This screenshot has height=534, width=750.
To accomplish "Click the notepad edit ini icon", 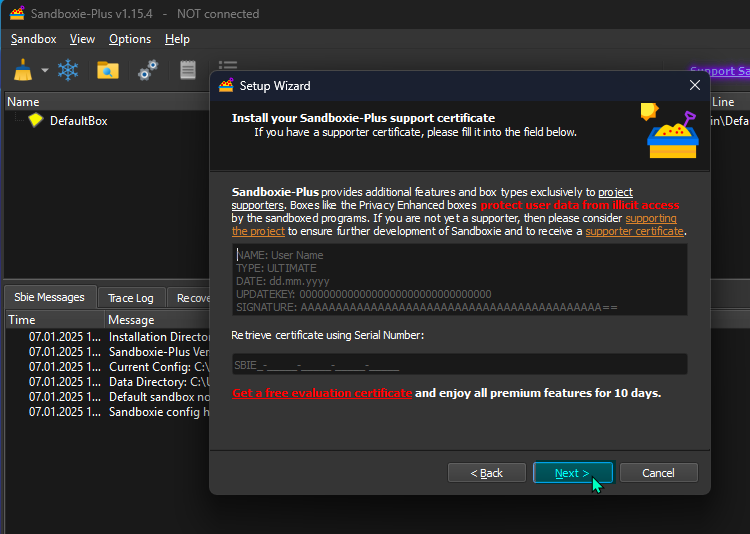I will [x=188, y=70].
